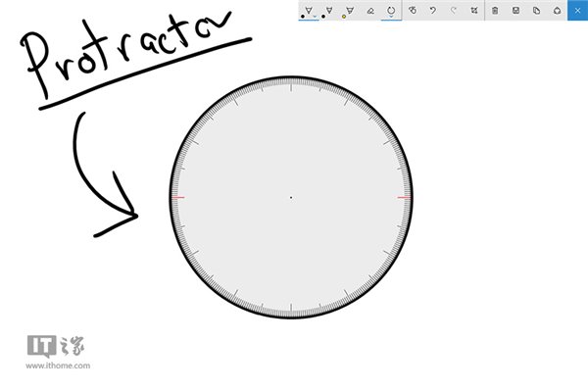This screenshot has height=391, width=588.
Task: Expand ballpoint pen options chevron
Action: [315, 17]
